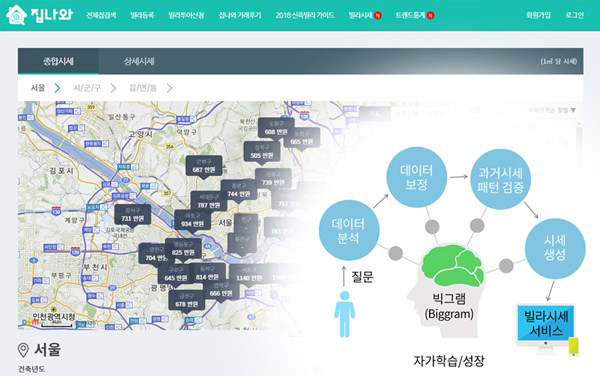The image size is (600, 376).
Task: Click the 회원가입 link
Action: pyautogui.click(x=538, y=15)
